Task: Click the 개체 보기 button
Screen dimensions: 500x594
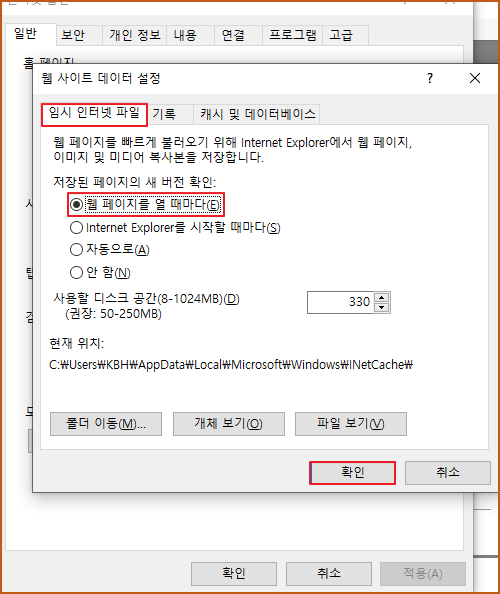Action: (229, 424)
